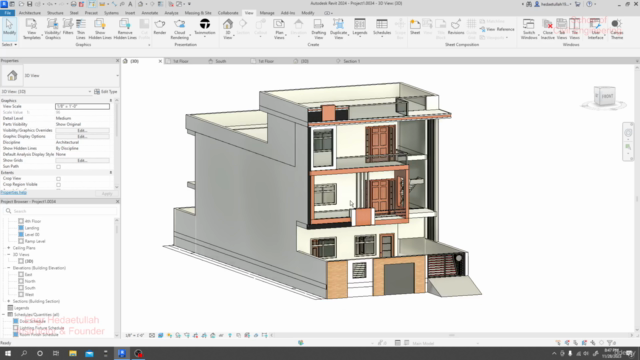Toggle Canvas Theme
Screen dimensions: 640x360
617,29
